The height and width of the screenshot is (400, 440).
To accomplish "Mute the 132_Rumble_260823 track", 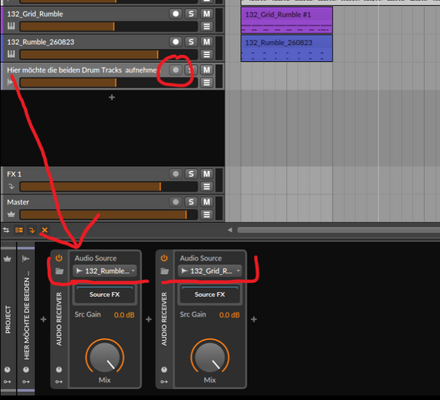I will pos(207,42).
